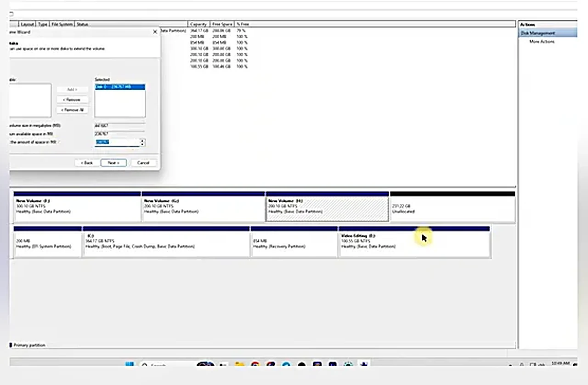Click the total volume size value field
The image size is (588, 385).
coord(119,125)
